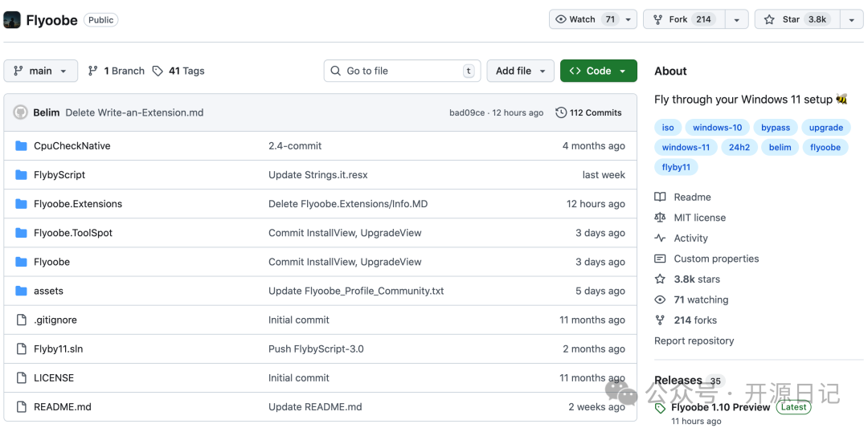Toggle Star on the repository
Viewport: 868px width, 428px height.
coord(796,19)
